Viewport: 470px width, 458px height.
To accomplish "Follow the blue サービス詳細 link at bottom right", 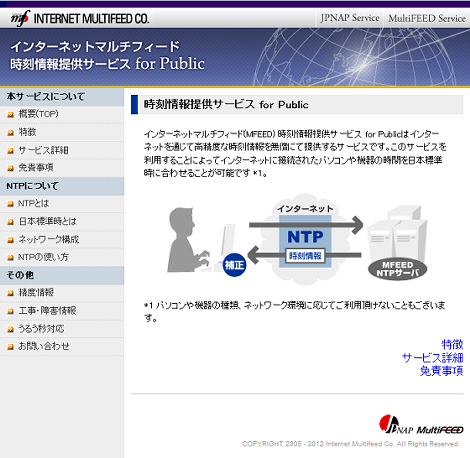I will 433,358.
